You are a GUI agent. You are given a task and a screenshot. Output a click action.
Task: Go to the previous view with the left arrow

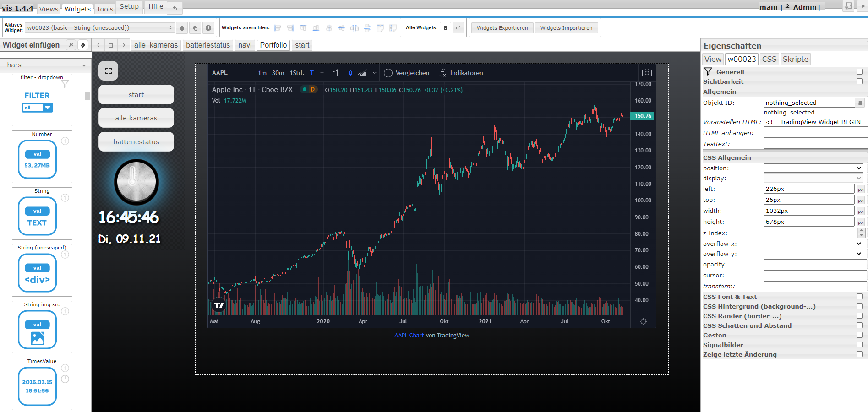pos(98,45)
